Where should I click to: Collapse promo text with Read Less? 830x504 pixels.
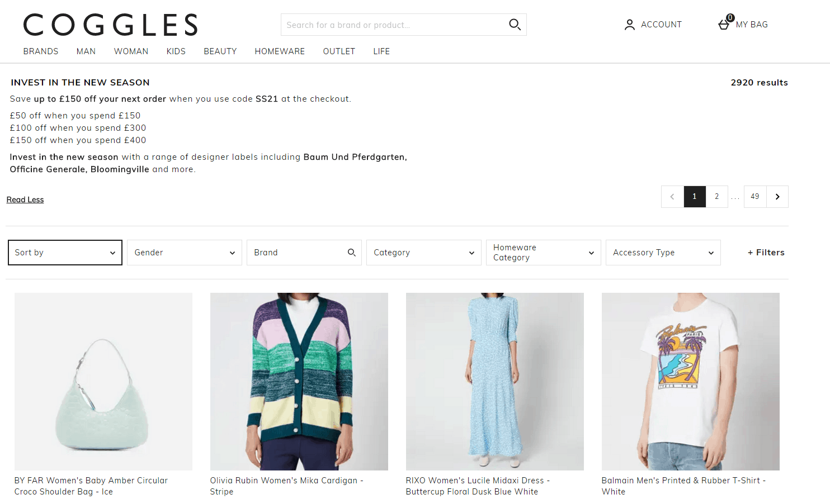tap(25, 199)
